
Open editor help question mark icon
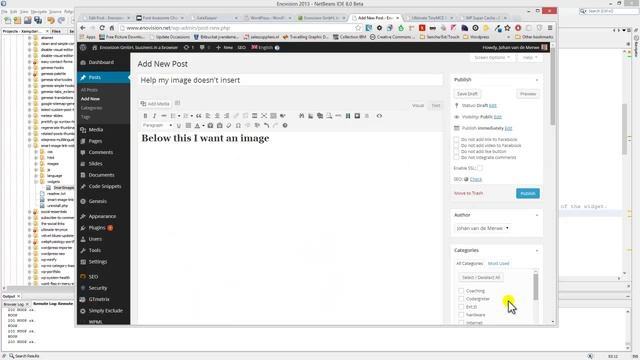coord(285,125)
